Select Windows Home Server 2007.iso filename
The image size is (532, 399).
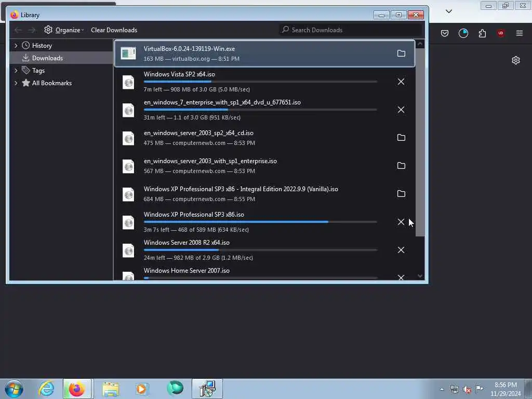coord(187,271)
